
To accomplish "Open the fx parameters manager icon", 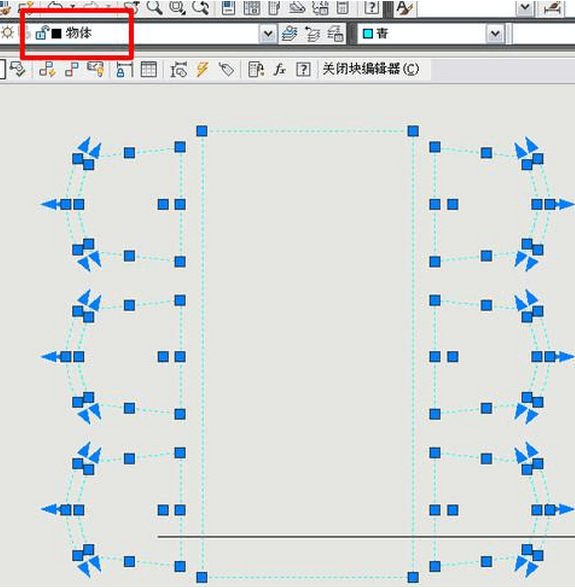I will pyautogui.click(x=279, y=69).
